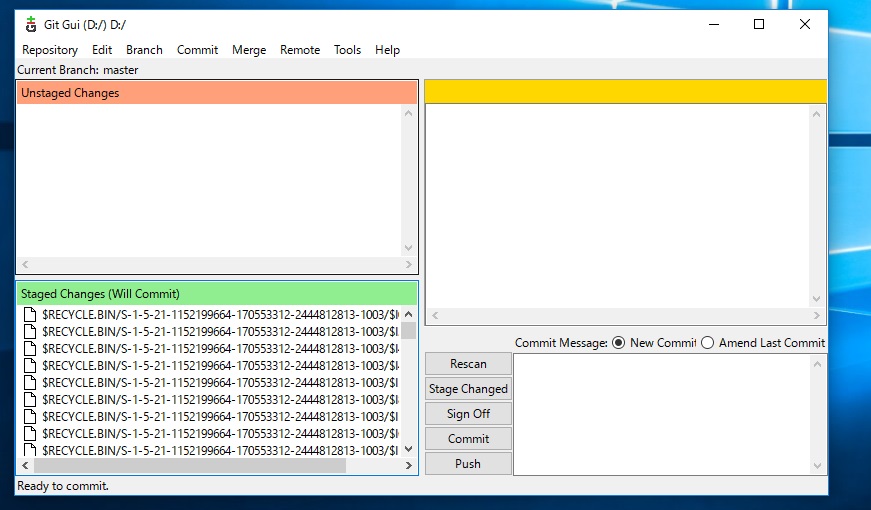Click the down arrow of diff pane vertical scrollbar
This screenshot has width=871, height=510.
point(817,299)
